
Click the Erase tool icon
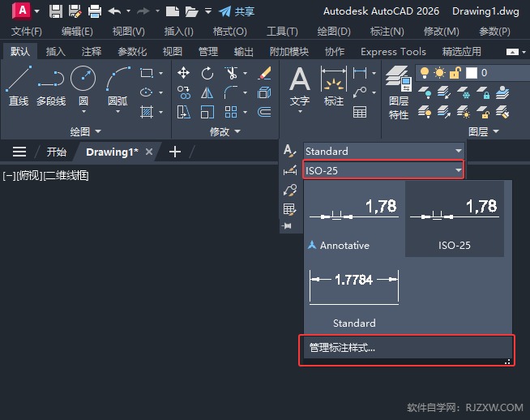[x=264, y=73]
